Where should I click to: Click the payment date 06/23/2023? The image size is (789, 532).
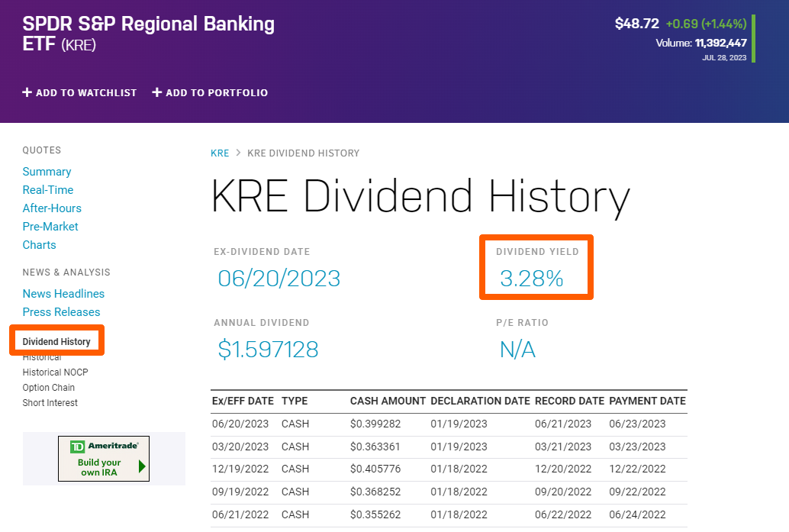pyautogui.click(x=638, y=424)
